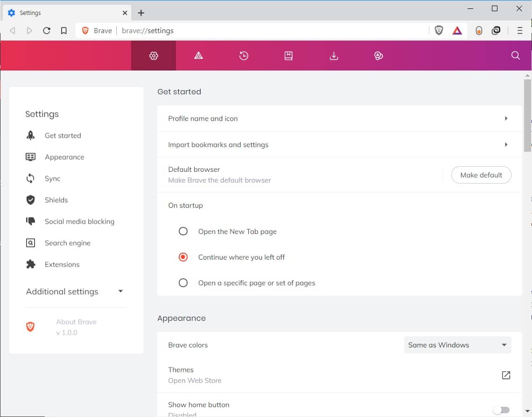Bookmark this page with the bookmark icon
The image size is (532, 417).
[64, 30]
